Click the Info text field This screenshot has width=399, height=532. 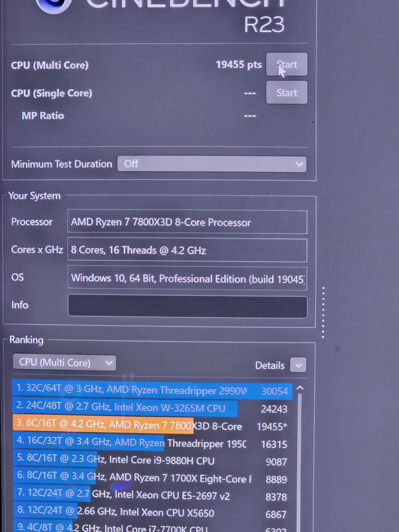tap(188, 307)
